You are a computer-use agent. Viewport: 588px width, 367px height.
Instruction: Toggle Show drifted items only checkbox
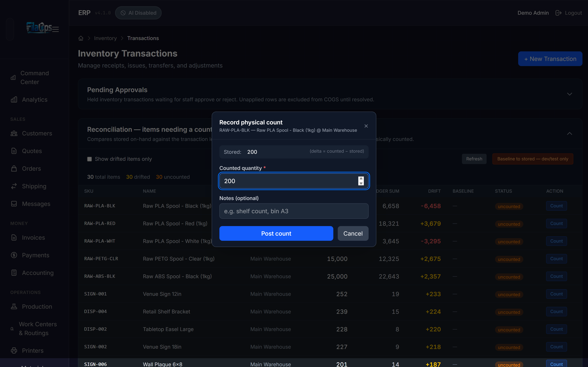click(x=89, y=159)
